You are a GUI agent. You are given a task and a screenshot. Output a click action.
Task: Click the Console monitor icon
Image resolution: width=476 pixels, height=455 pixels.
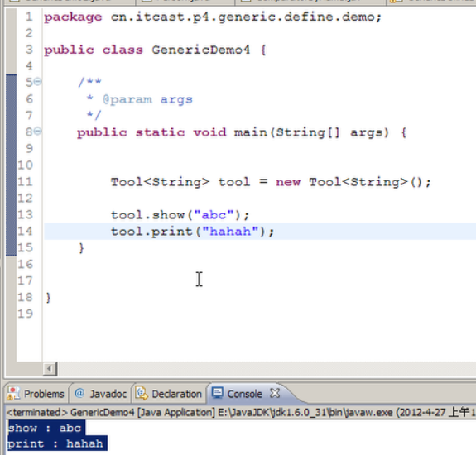click(218, 392)
